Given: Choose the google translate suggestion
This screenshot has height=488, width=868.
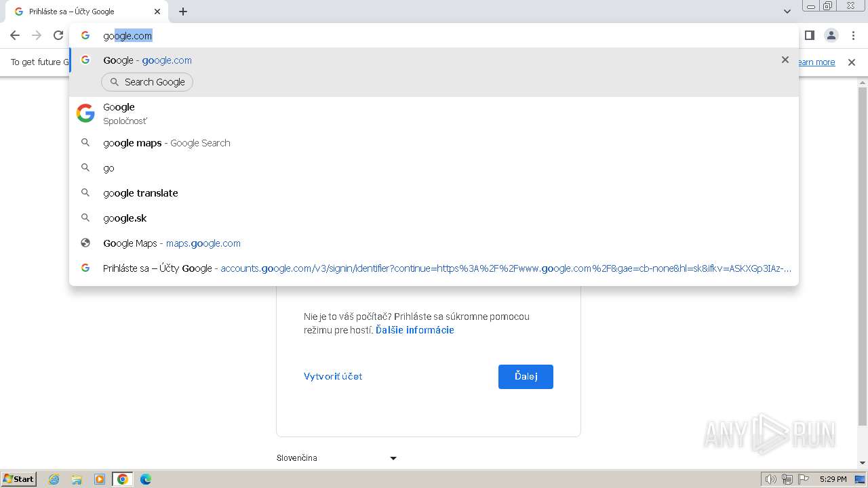Looking at the screenshot, I should [434, 193].
